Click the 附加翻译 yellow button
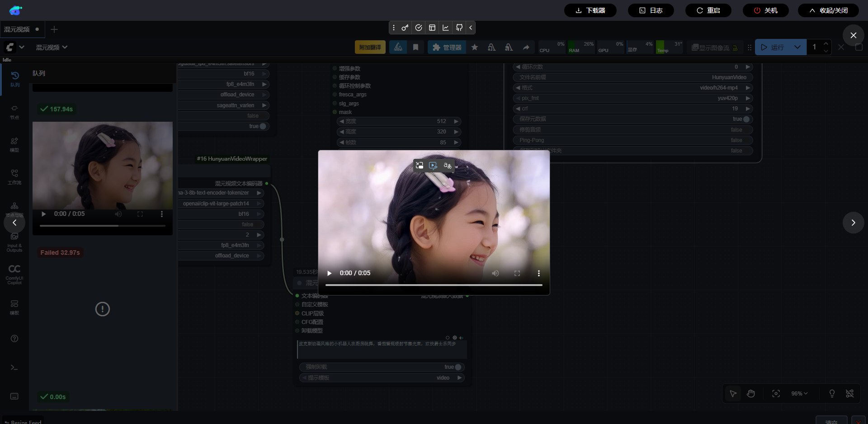 point(370,47)
